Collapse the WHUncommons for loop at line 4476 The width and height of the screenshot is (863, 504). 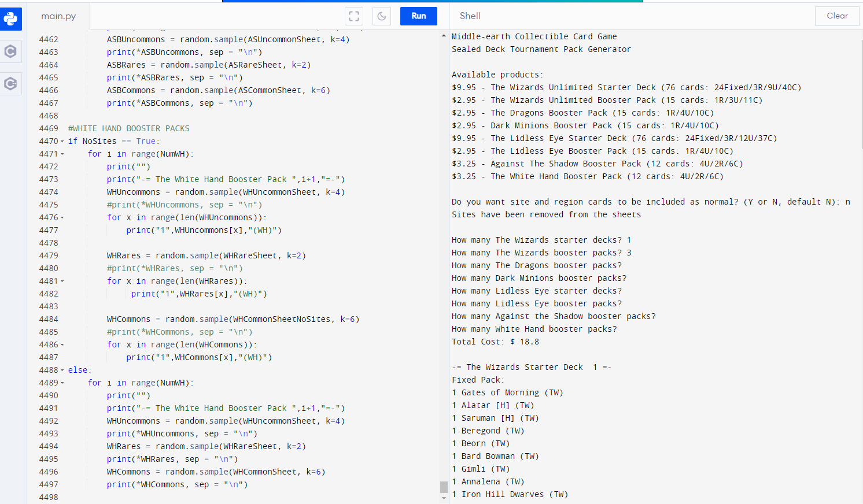click(x=62, y=218)
